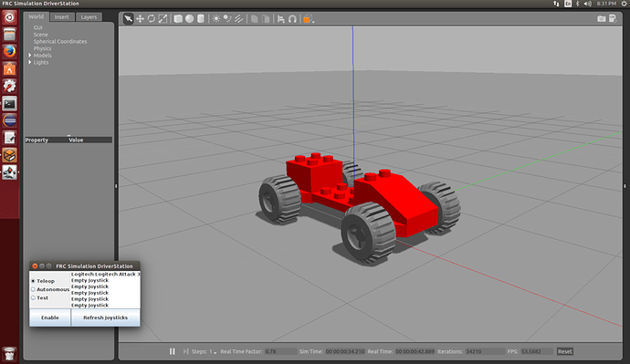Open system session gear menu

coord(624,4)
